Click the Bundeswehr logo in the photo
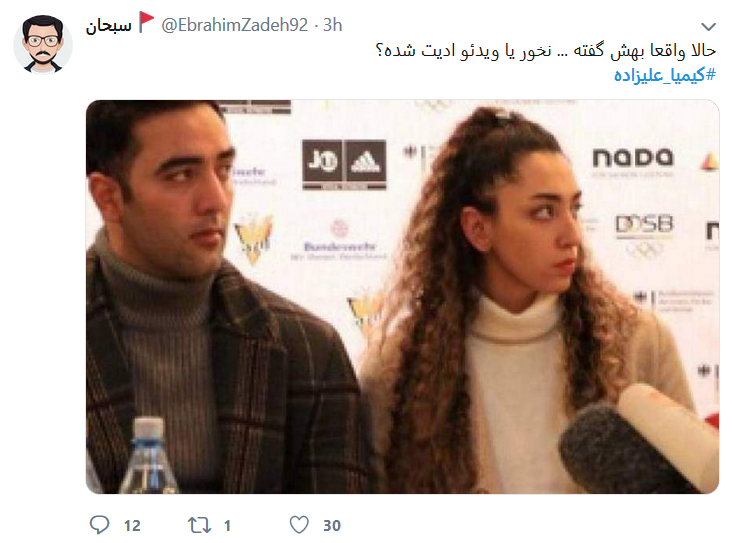 click(x=339, y=239)
